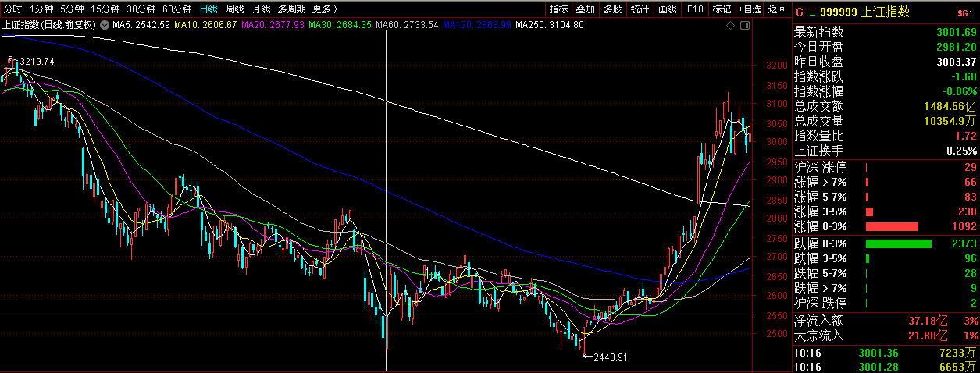Click the 叠加 overlay button
This screenshot has width=980, height=373.
[x=585, y=9]
